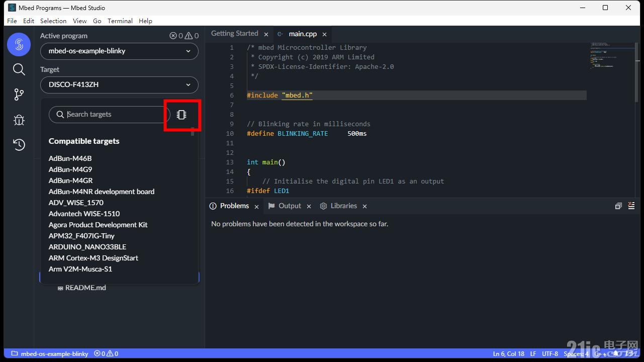The image size is (644, 362).
Task: Select target ARDUINO_NANO33BLE
Action: point(87,247)
